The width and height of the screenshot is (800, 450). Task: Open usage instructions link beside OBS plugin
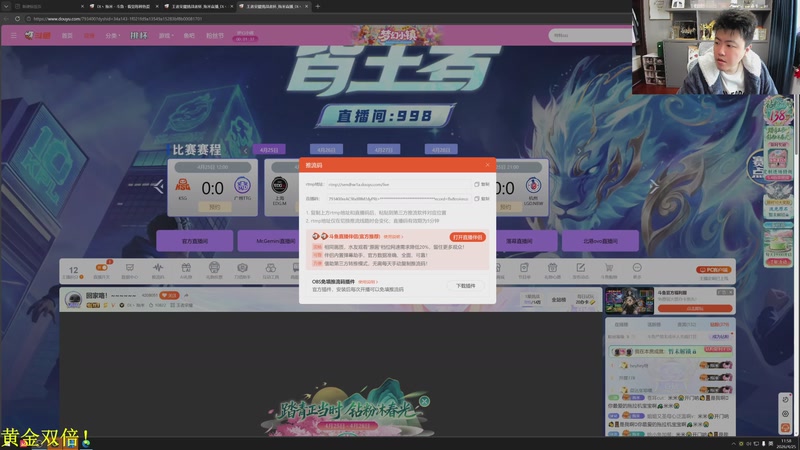pos(368,282)
